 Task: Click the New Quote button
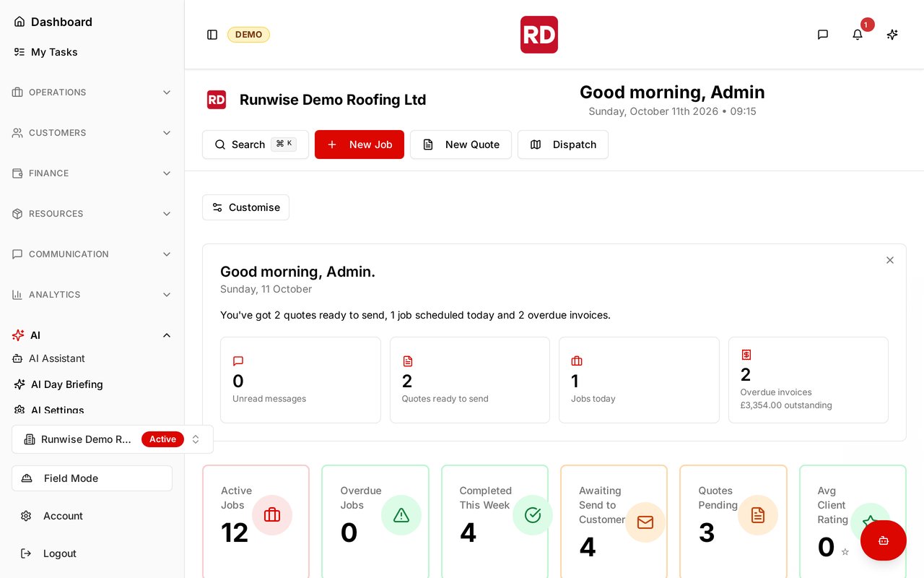pos(461,144)
